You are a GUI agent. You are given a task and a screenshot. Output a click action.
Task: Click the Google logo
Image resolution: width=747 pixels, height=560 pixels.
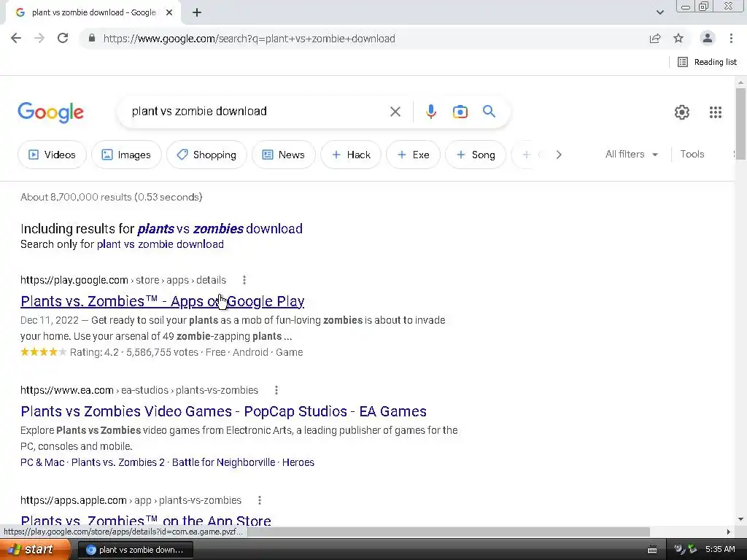pos(50,112)
